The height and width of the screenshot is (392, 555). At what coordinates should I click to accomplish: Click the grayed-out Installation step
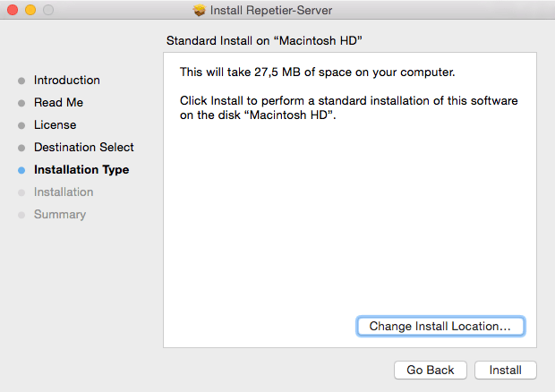pos(64,192)
